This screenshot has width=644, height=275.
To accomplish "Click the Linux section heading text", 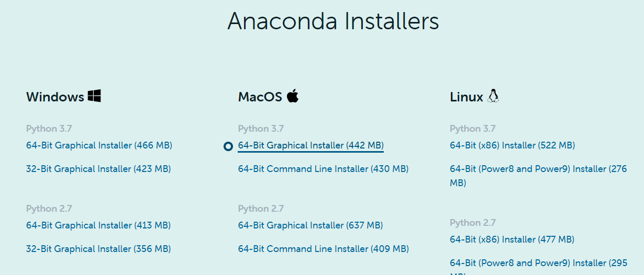I will [x=467, y=97].
